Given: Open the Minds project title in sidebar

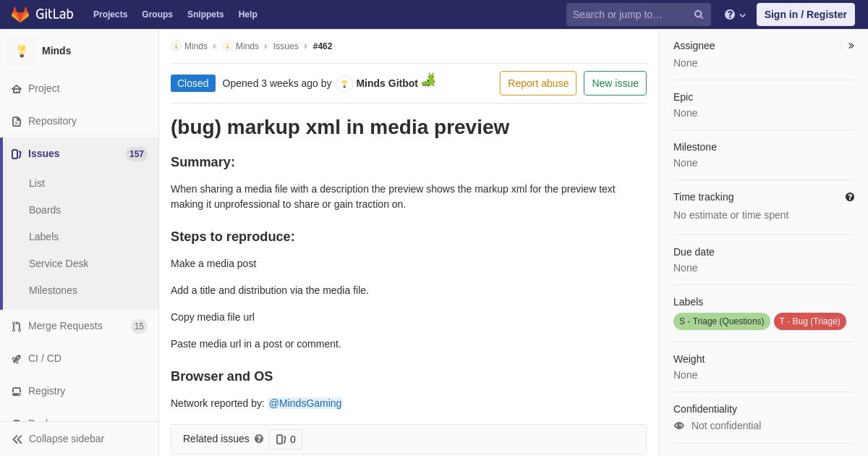Looking at the screenshot, I should (56, 51).
